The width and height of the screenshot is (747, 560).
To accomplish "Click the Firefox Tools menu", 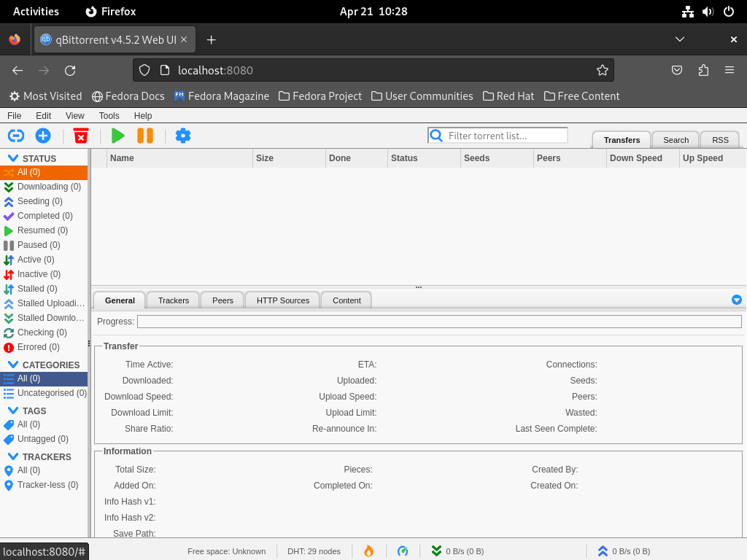I will [x=109, y=115].
